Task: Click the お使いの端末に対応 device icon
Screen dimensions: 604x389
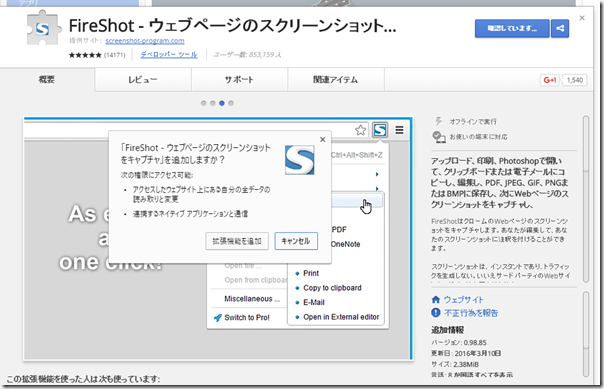Action: [439, 137]
